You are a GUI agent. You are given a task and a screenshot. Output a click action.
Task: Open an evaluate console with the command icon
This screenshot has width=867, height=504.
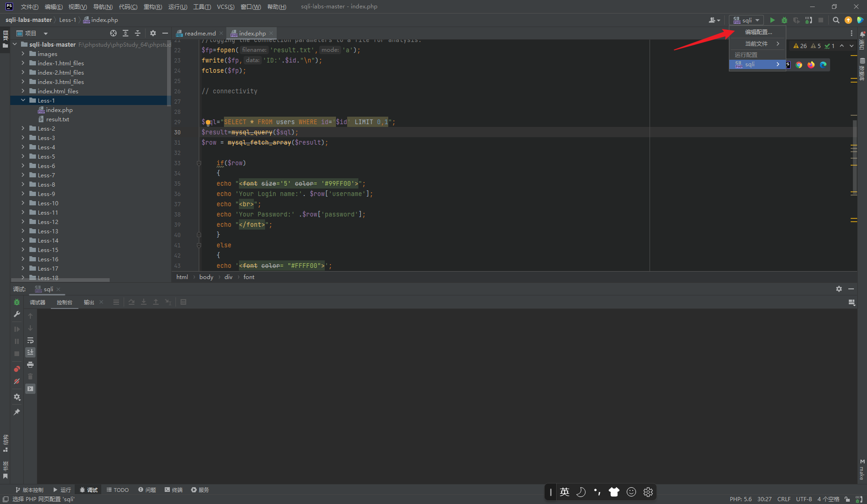click(30, 388)
